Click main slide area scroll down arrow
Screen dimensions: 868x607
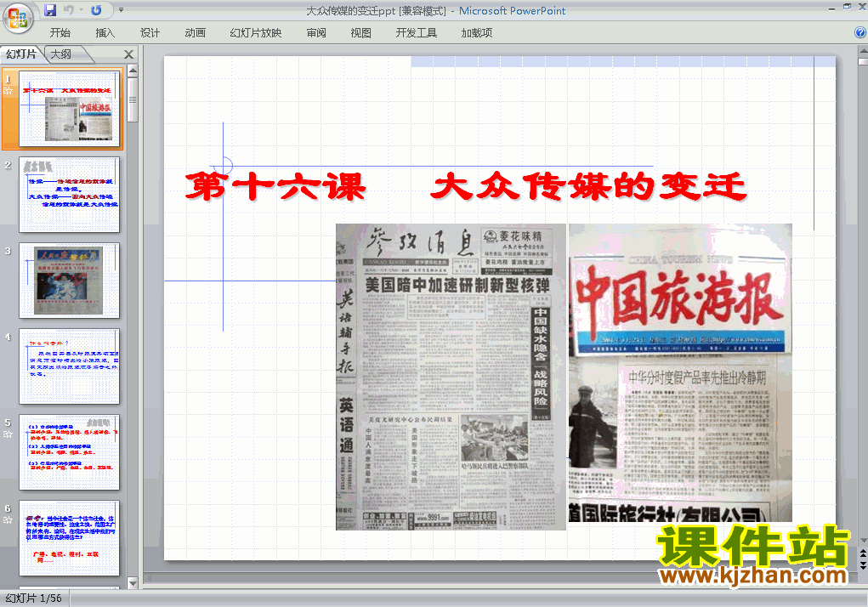863,540
